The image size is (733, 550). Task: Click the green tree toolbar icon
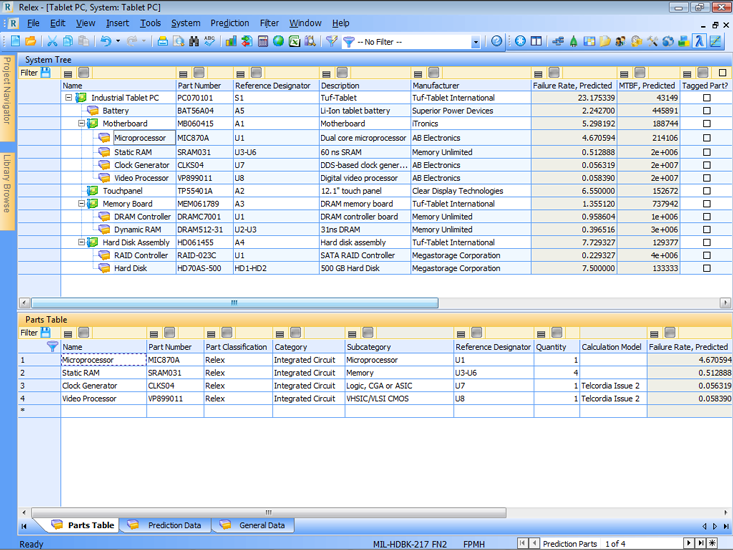pos(574,41)
